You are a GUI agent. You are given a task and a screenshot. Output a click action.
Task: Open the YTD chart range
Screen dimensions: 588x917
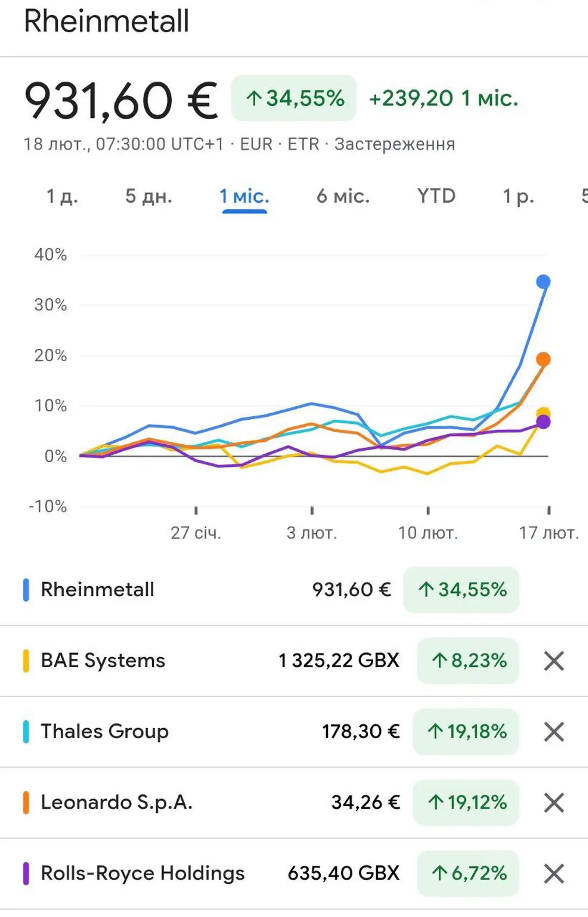[436, 196]
